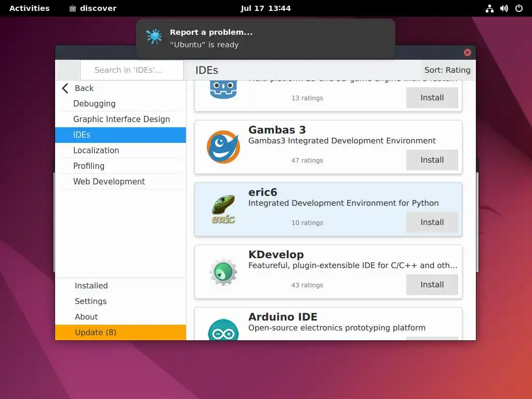Image resolution: width=532 pixels, height=399 pixels.
Task: Click the Gambas 3 shrimp icon
Action: (223, 147)
